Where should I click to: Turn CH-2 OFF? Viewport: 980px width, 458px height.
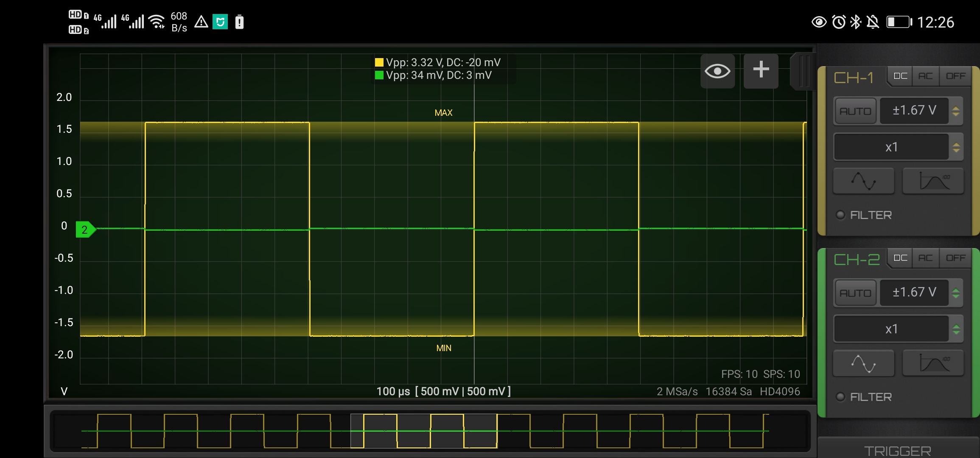click(955, 258)
